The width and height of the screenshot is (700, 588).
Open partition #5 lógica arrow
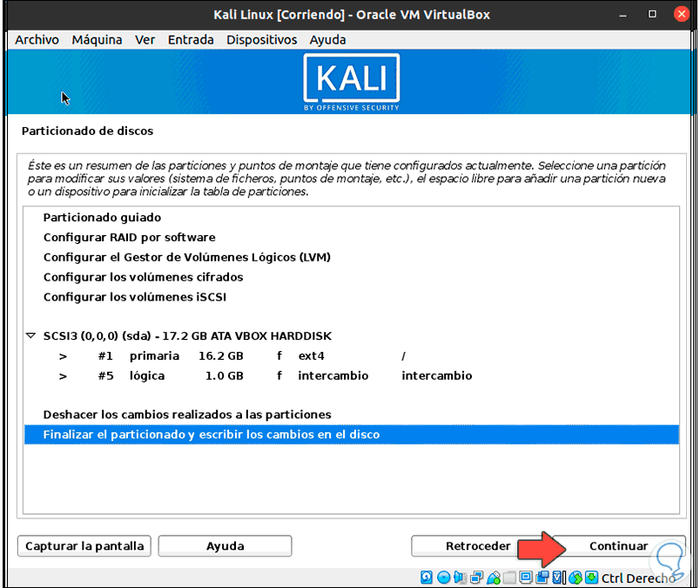tap(63, 375)
